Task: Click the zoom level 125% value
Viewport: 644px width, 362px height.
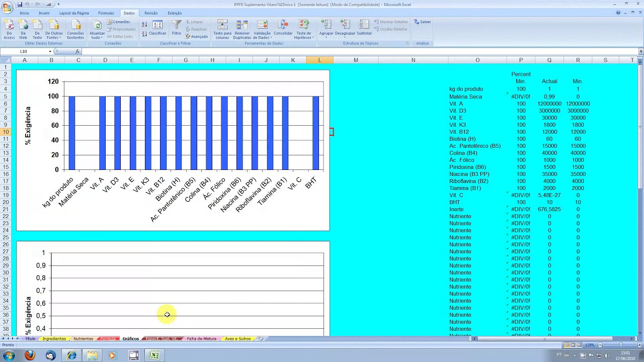Action: tap(589, 345)
